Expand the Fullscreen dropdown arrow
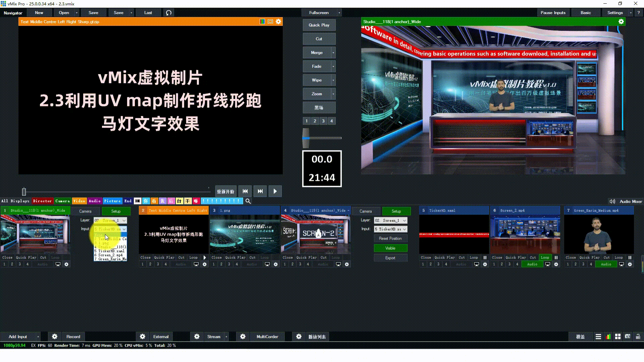Screen dimensions: 644x362 point(339,13)
